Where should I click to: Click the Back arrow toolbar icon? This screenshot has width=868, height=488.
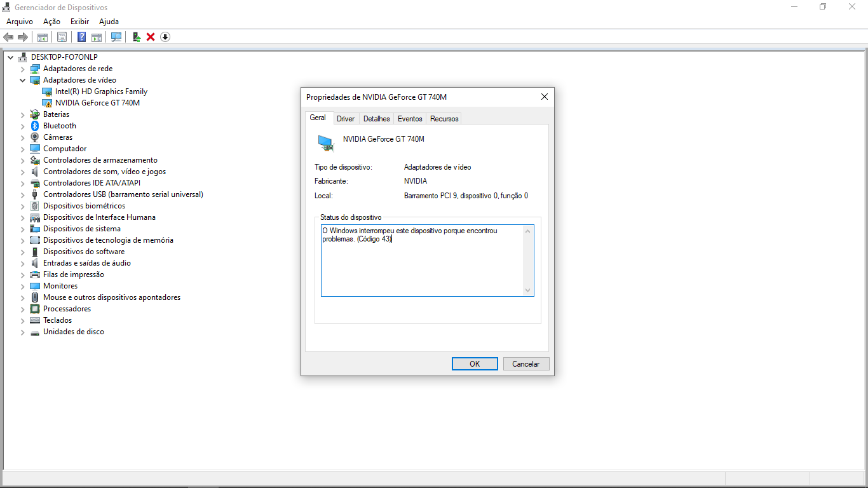tap(8, 37)
